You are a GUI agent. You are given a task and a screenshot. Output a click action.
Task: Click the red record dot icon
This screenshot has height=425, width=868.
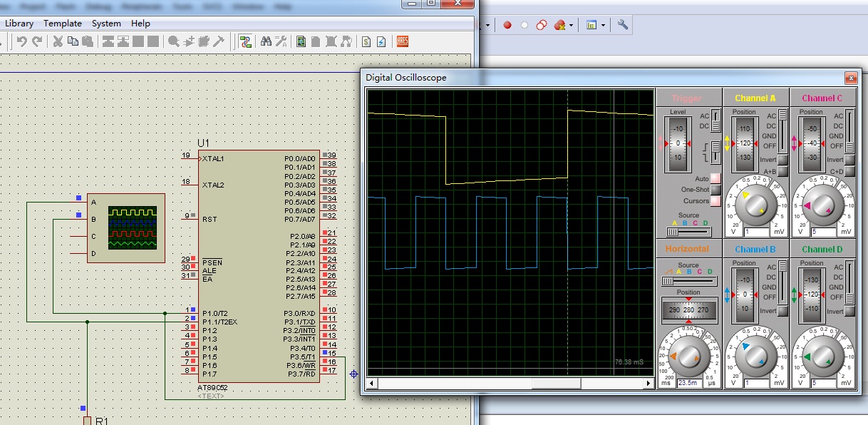coord(507,25)
